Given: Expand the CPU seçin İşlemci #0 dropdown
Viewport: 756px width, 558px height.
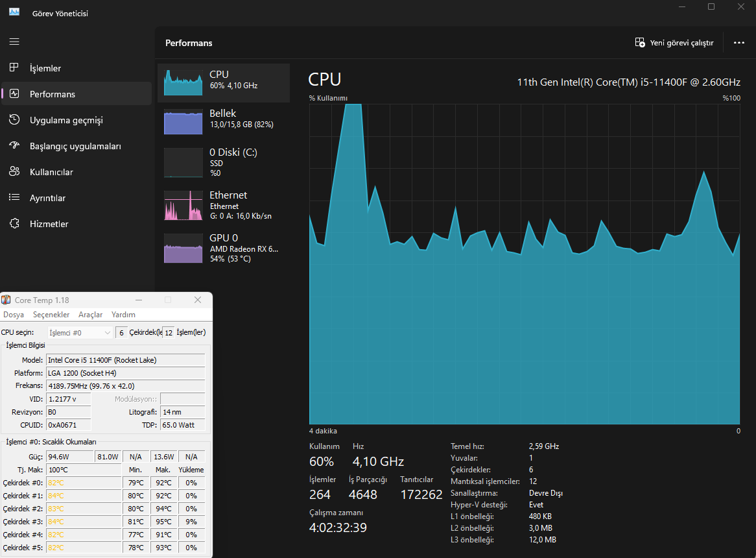Looking at the screenshot, I should 80,333.
